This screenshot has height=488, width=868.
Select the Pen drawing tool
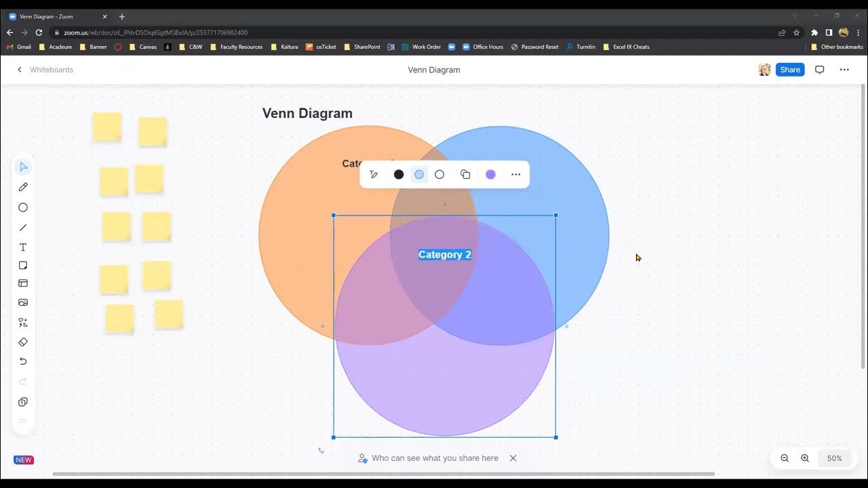click(23, 187)
